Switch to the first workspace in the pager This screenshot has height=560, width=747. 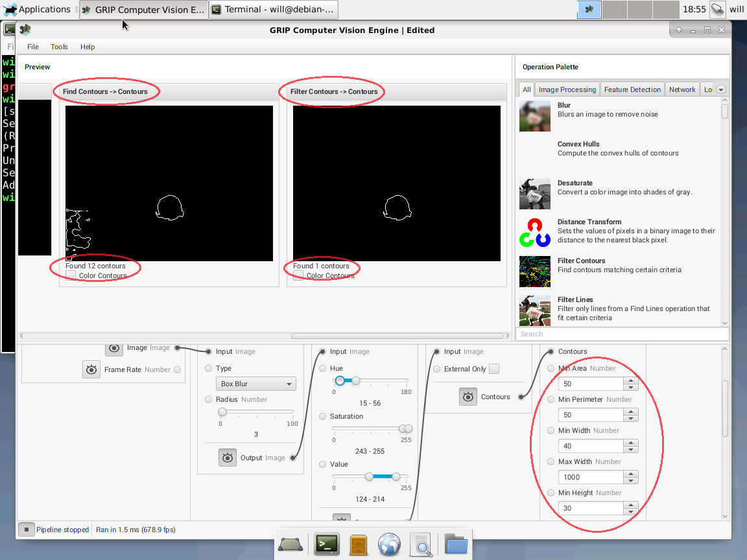tap(589, 10)
